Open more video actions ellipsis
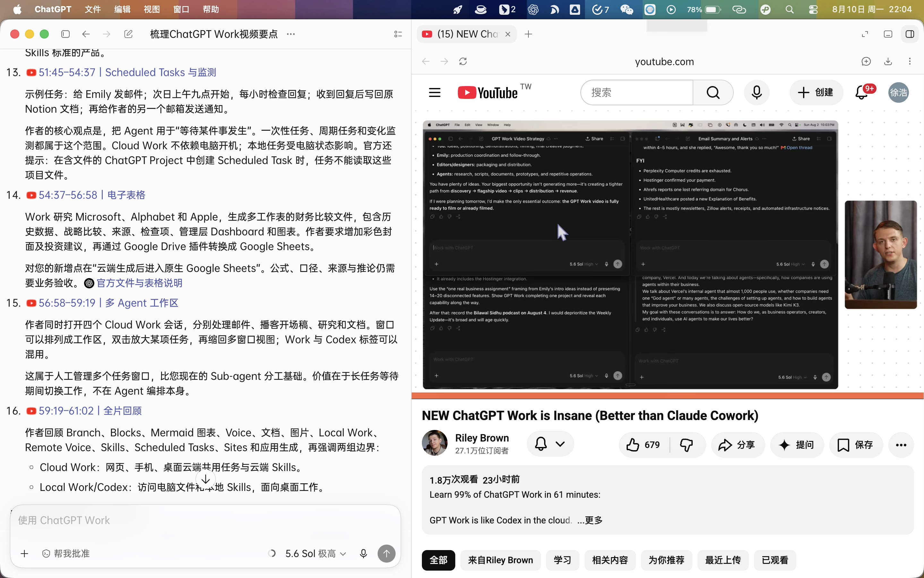The height and width of the screenshot is (578, 924). [901, 445]
